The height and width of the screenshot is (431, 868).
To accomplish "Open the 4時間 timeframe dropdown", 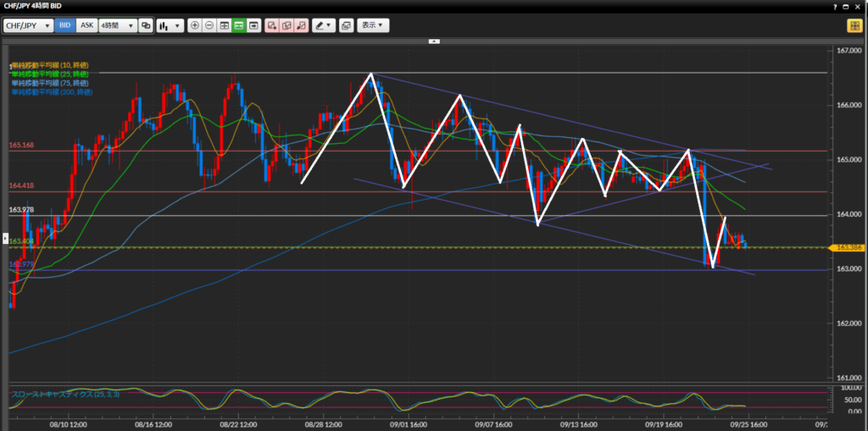I will [117, 25].
